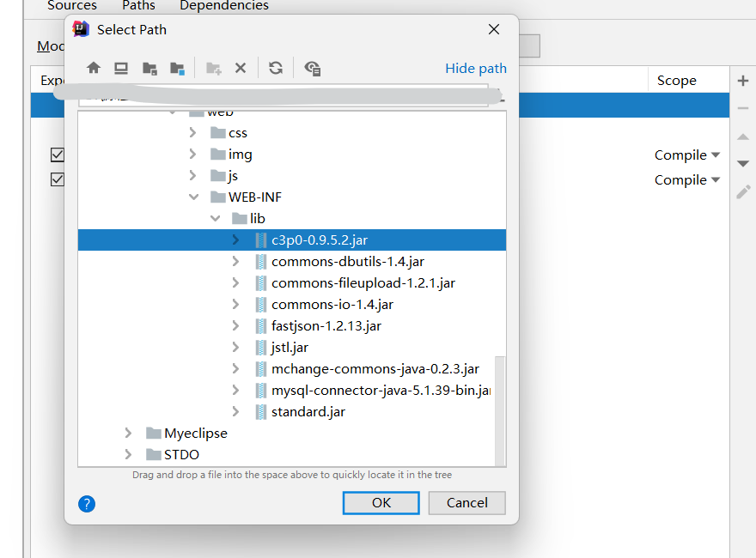Open the help icon in the dialog corner

[x=86, y=504]
